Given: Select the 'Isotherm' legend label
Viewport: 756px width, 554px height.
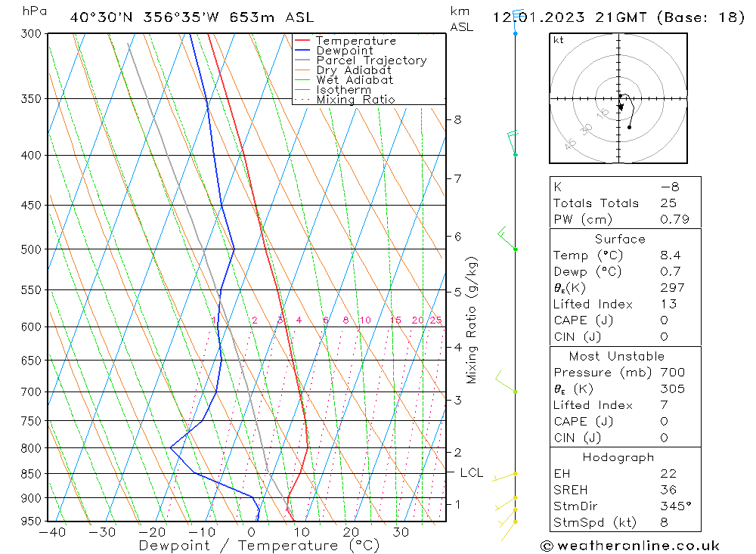Looking at the screenshot, I should [344, 90].
